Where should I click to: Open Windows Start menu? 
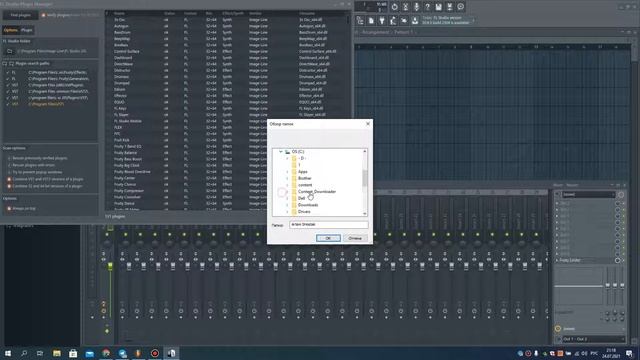(x=7, y=353)
